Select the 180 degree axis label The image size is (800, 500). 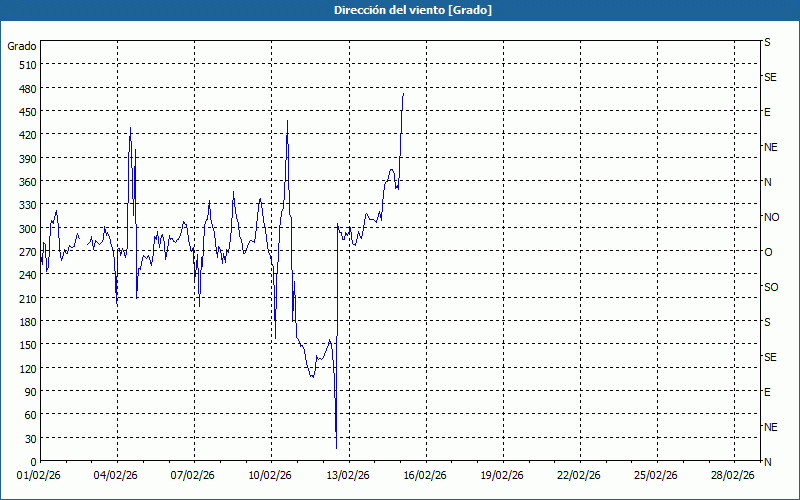click(25, 321)
